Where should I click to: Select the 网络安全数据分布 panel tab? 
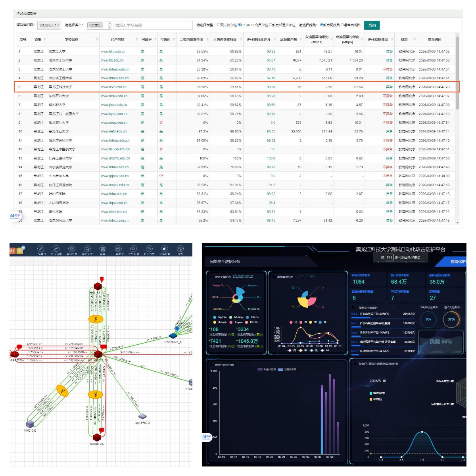point(225,261)
